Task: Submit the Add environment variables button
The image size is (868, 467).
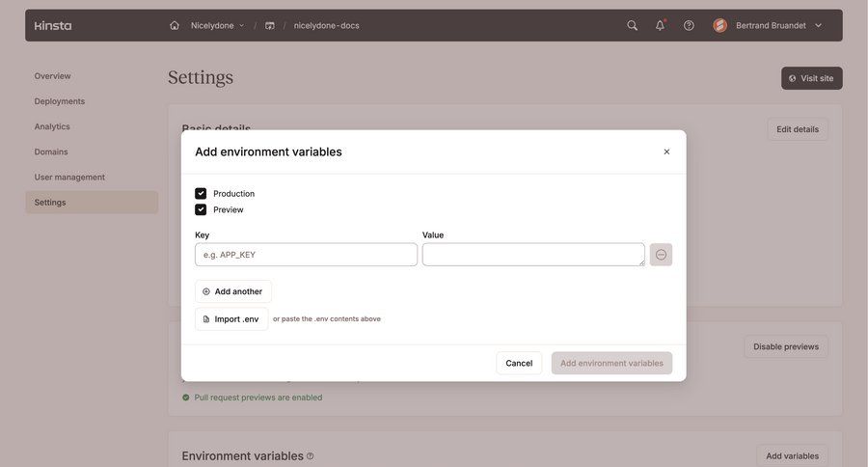Action: click(x=611, y=363)
